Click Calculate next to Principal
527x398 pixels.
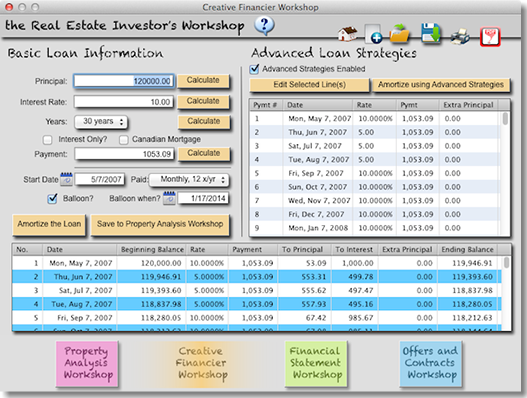pos(203,81)
